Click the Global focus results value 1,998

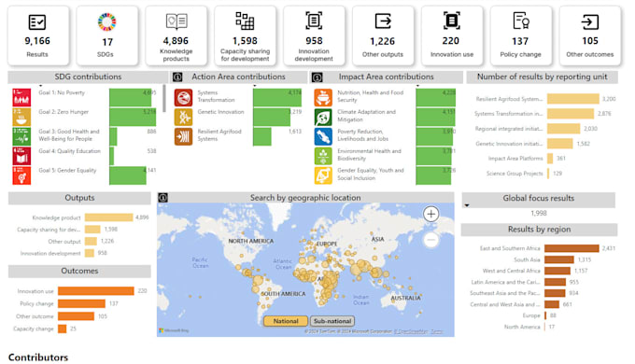539,213
